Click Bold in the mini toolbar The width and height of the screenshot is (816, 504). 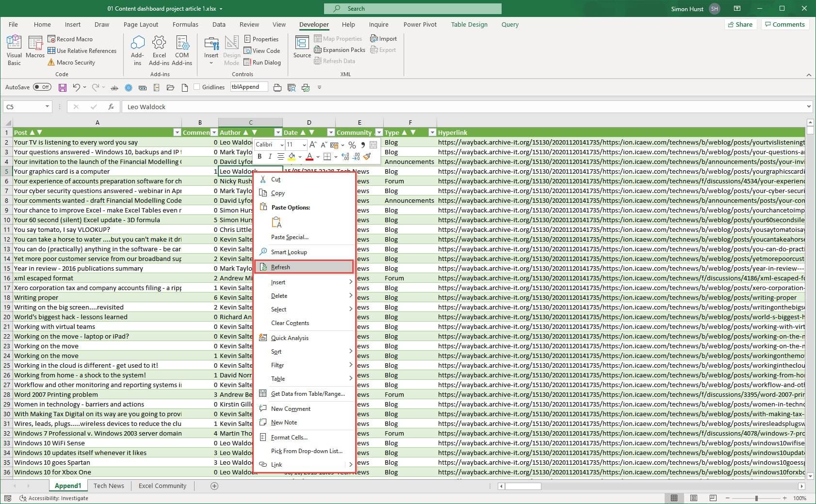260,156
